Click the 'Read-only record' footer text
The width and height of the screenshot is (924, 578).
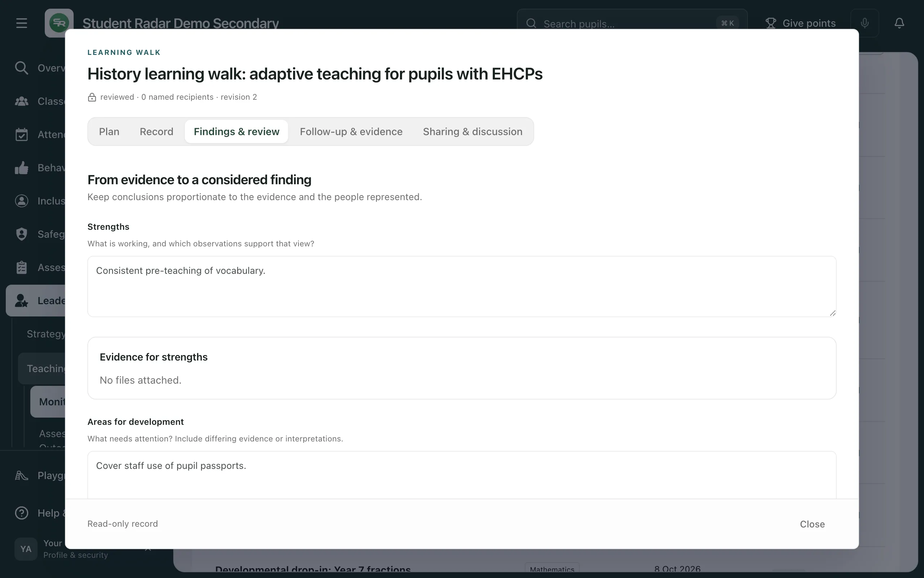[x=123, y=524]
